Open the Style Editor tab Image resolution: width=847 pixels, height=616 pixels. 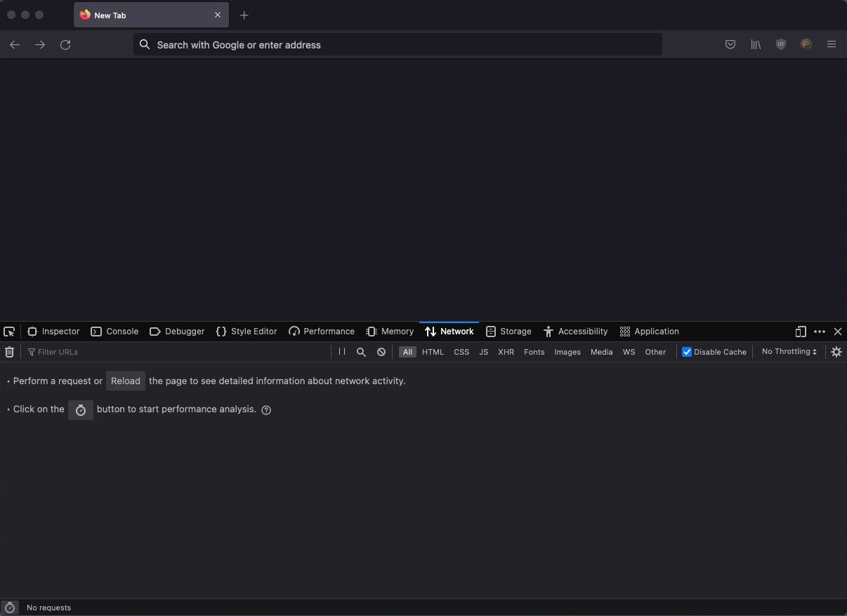coord(247,332)
